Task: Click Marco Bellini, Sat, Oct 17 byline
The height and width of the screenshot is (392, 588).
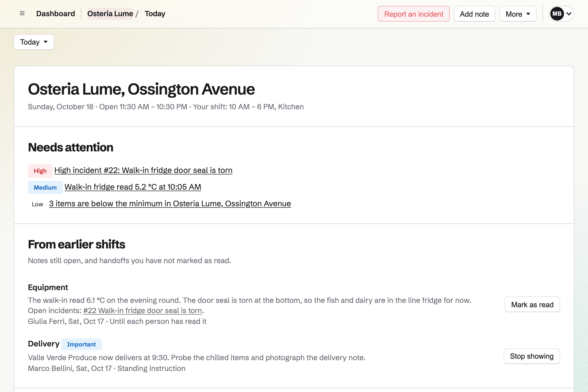Action: [107, 368]
